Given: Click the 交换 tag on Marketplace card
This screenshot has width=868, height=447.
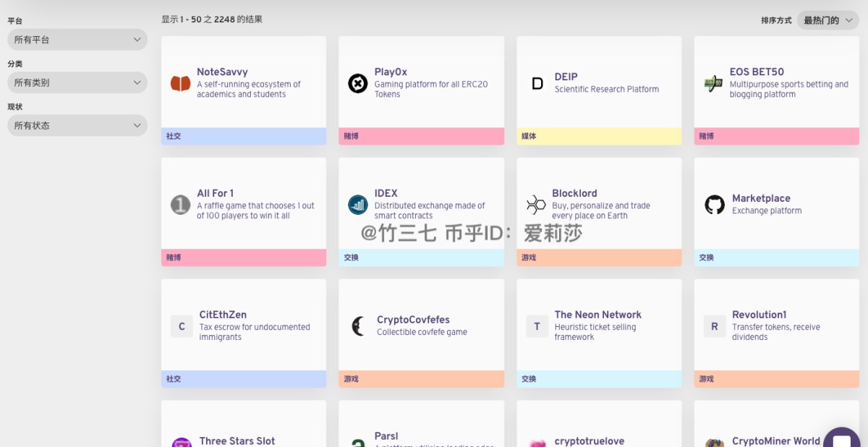Looking at the screenshot, I should (777, 257).
